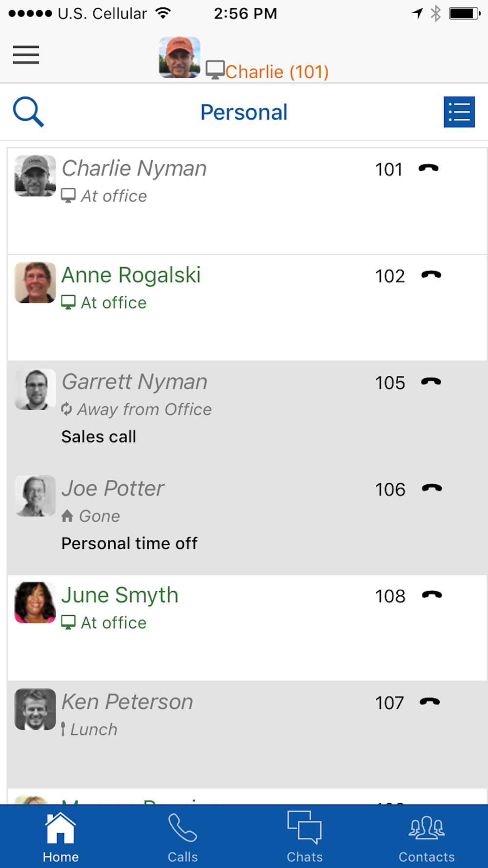Viewport: 488px width, 868px height.
Task: Go to the Contacts tab
Action: coord(427,837)
